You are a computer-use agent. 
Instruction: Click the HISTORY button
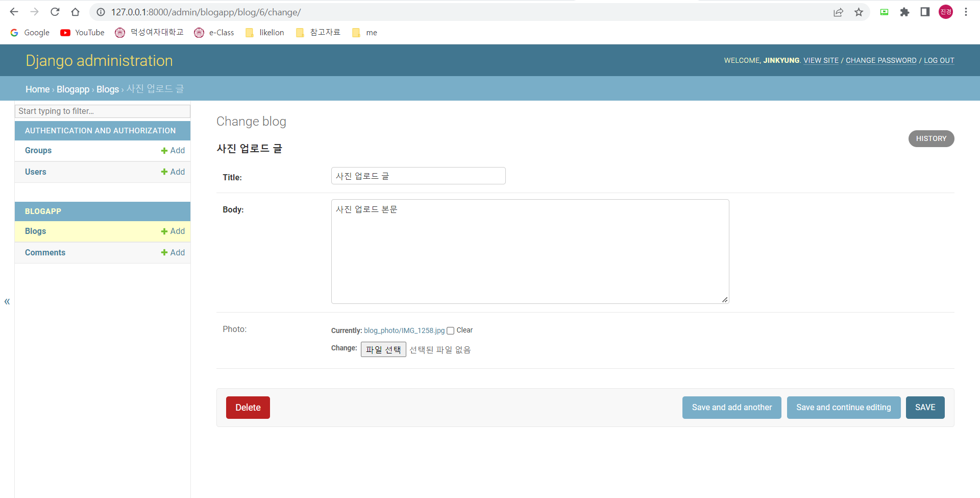(931, 139)
